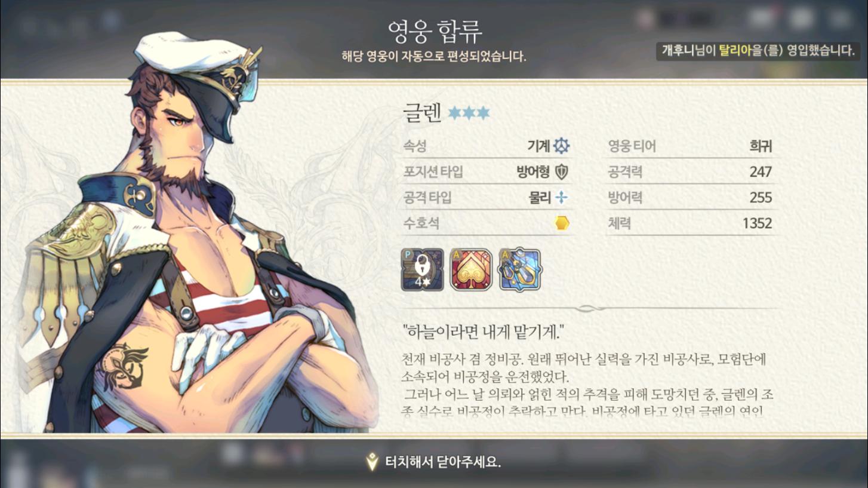
Task: Tap the locked passive skill icon
Action: click(423, 269)
